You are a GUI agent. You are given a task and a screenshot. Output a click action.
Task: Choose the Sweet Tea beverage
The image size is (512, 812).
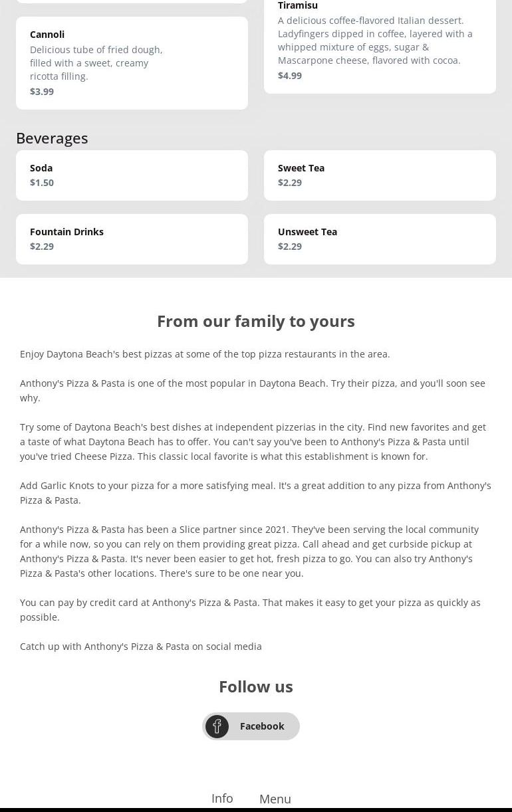(x=380, y=175)
